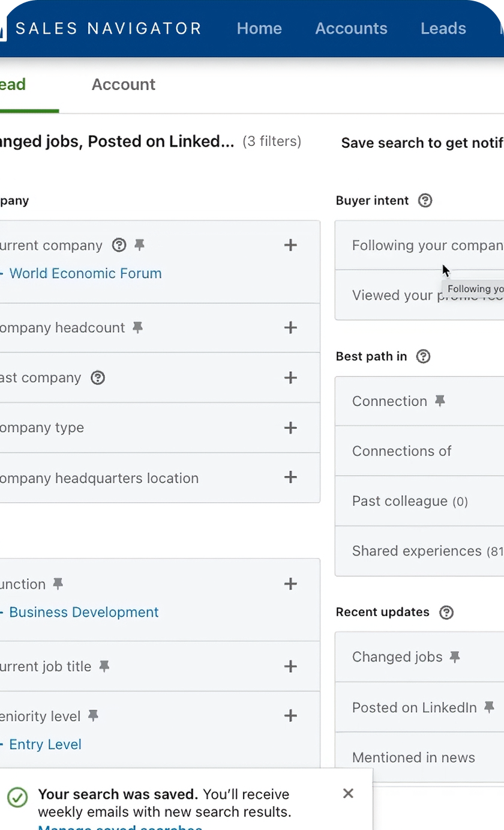Click the help icon next to Recent updates
The image size is (504, 830).
[x=446, y=612]
